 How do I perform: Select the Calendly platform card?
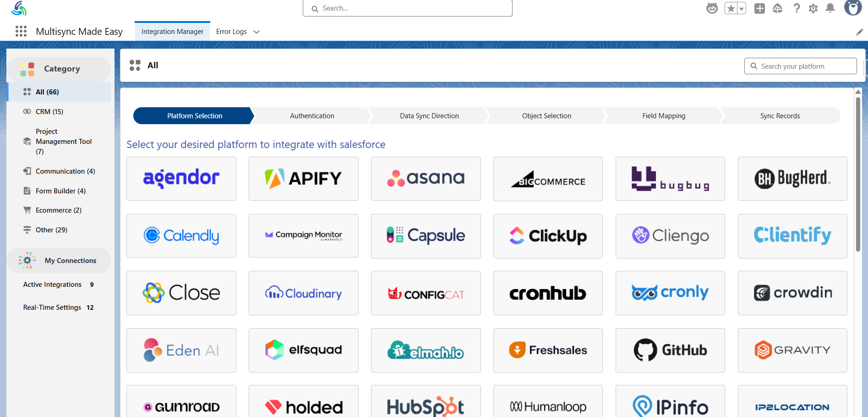[x=181, y=236]
